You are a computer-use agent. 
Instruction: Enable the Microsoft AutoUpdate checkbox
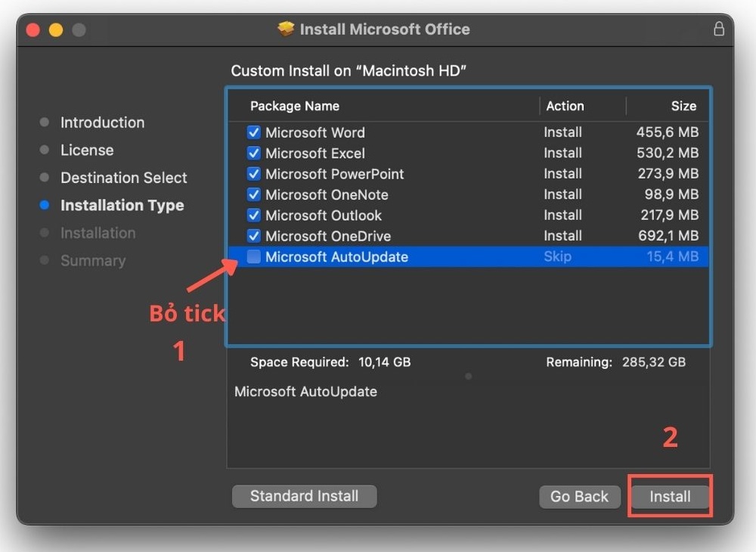254,257
